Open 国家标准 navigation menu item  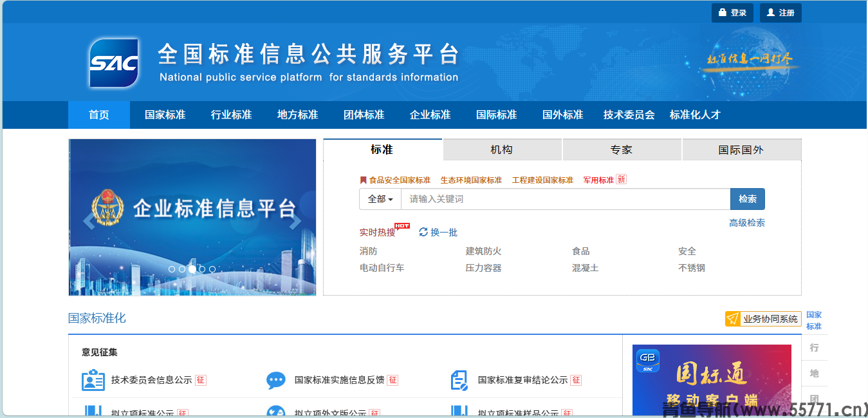165,115
